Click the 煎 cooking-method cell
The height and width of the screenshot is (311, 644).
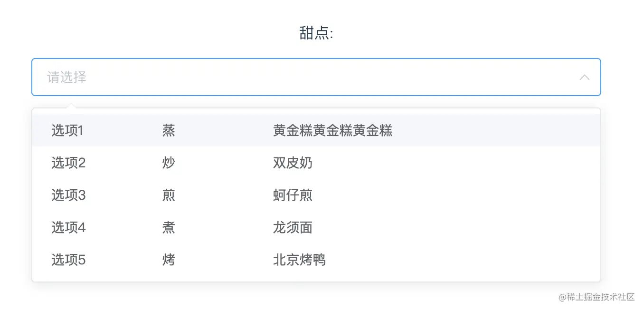pyautogui.click(x=169, y=195)
